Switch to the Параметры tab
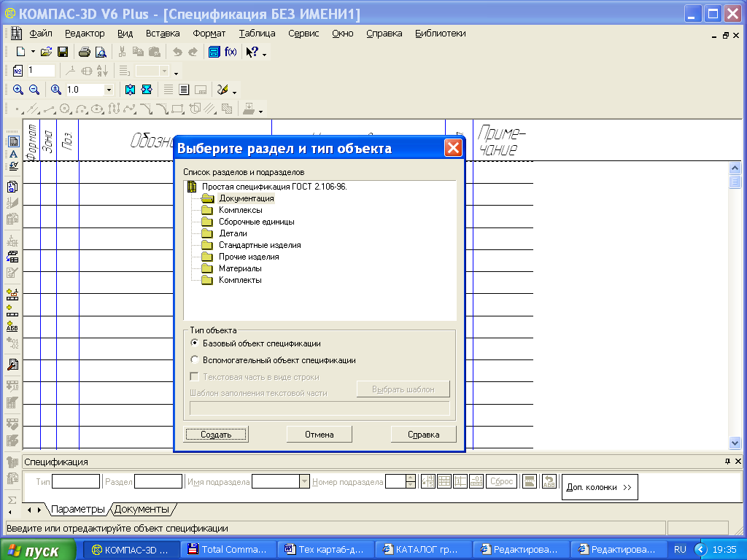747x560 pixels. (77, 510)
